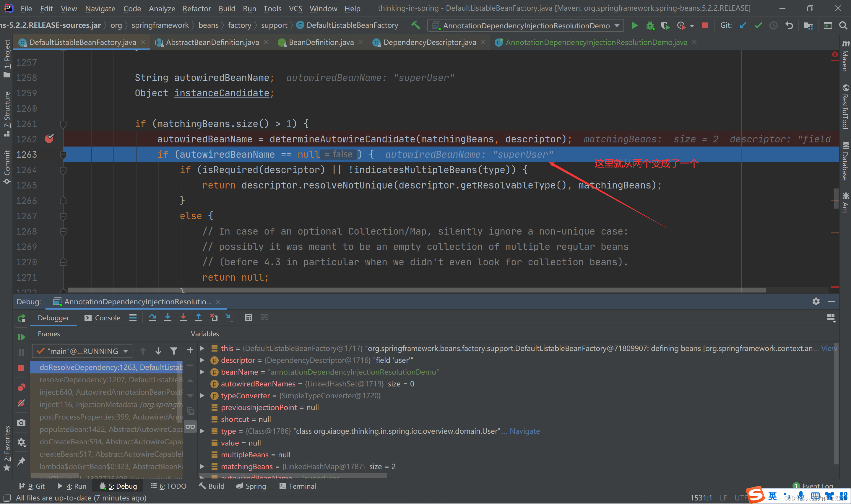Toggle the frames filter funnel icon

pyautogui.click(x=173, y=351)
